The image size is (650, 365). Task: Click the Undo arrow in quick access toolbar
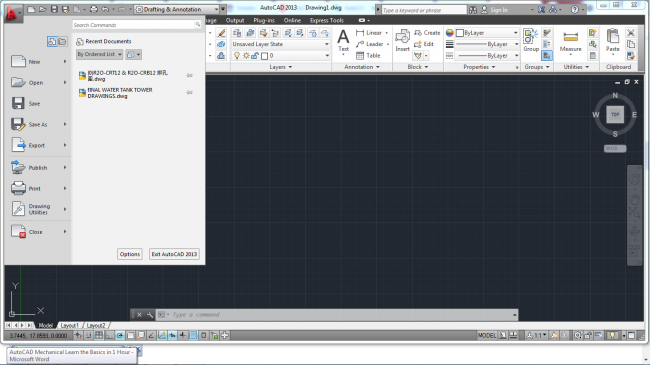click(105, 9)
